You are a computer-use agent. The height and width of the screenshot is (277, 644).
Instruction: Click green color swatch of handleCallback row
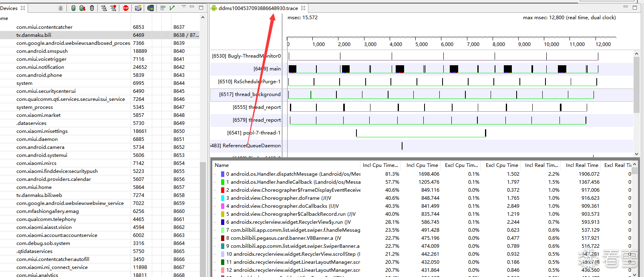click(222, 182)
